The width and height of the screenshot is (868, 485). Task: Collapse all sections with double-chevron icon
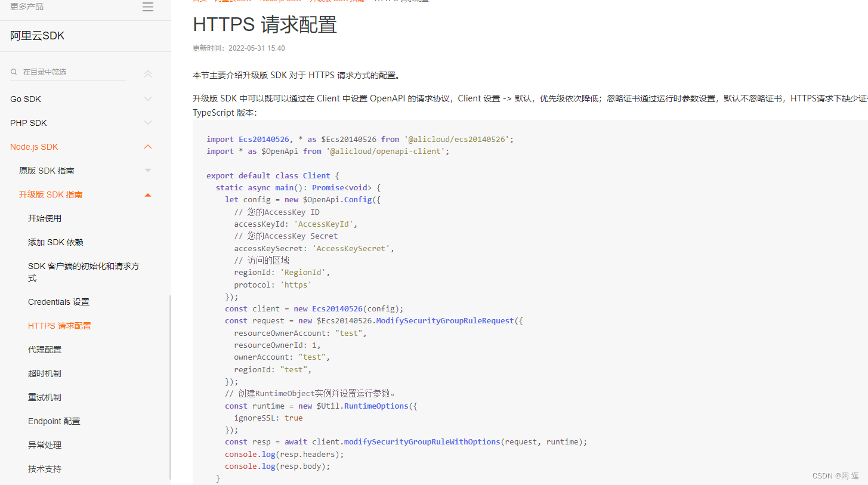click(147, 73)
